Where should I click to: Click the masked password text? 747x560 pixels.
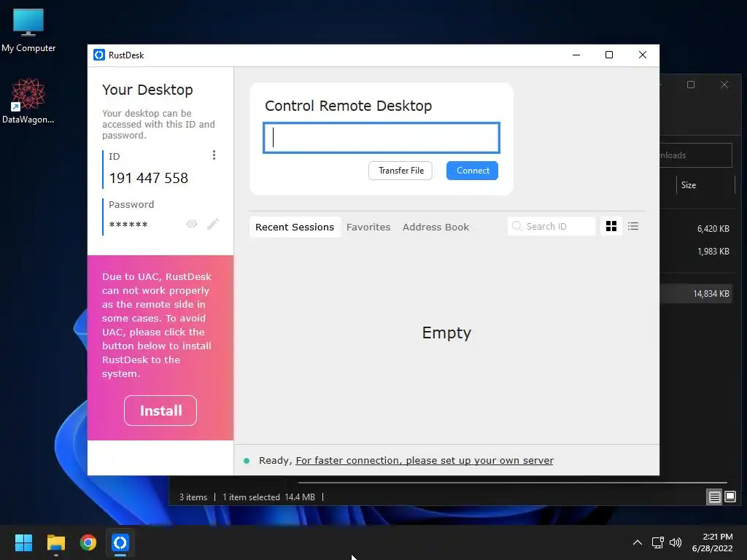(x=128, y=225)
